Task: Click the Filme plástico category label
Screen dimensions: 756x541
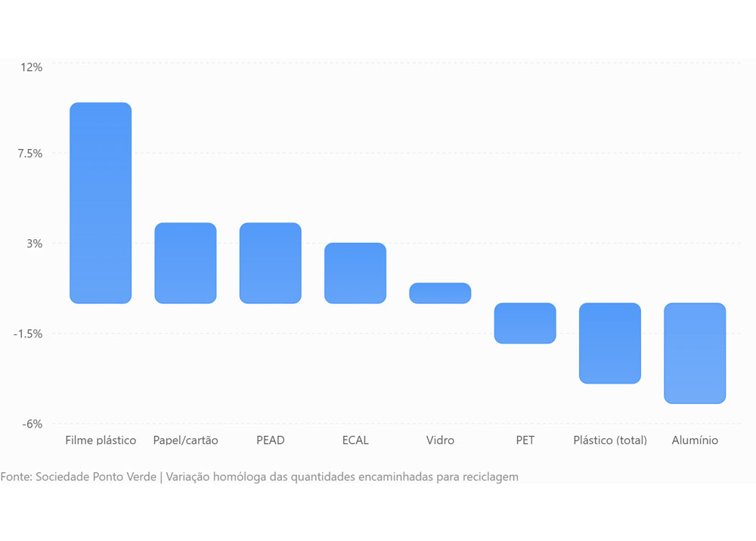Action: (101, 440)
